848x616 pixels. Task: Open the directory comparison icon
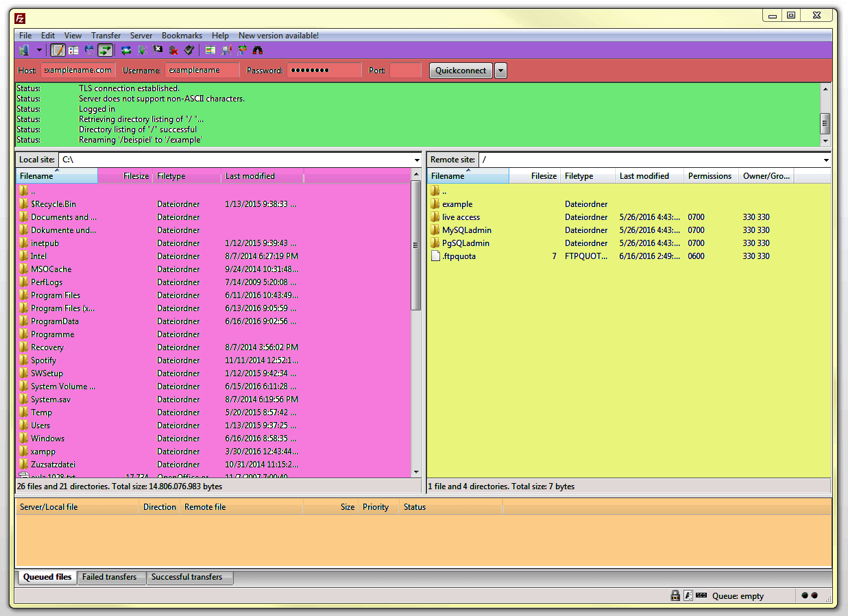point(210,50)
